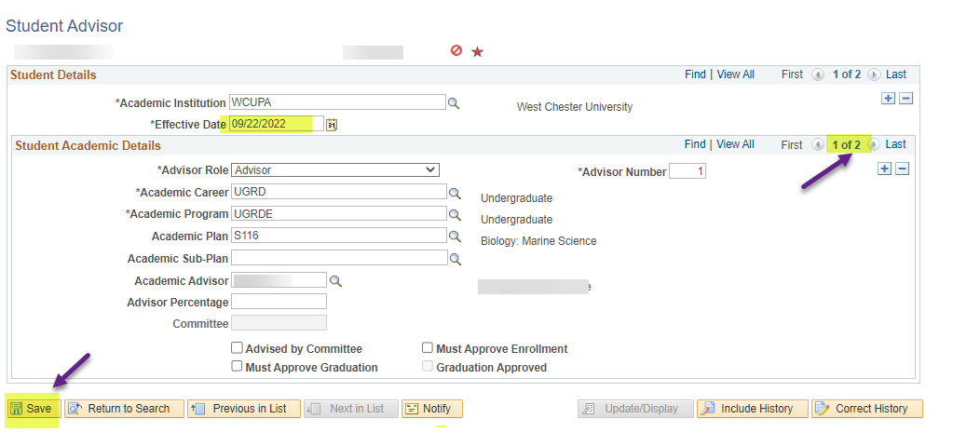Click the Academic Plan lookup magnifier
This screenshot has height=446, width=980.
point(456,237)
